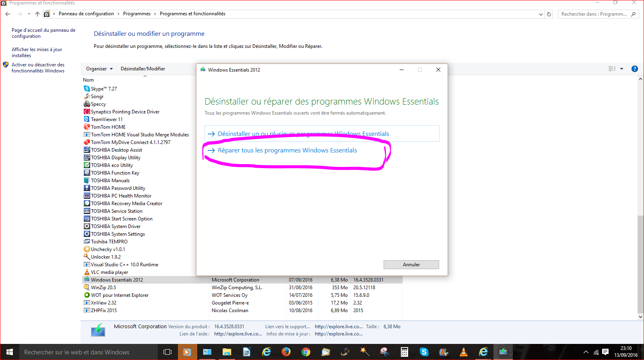Select TomTom MyDrive Connect 4.1.1.2797 entry
644x360 pixels.
[x=130, y=142]
